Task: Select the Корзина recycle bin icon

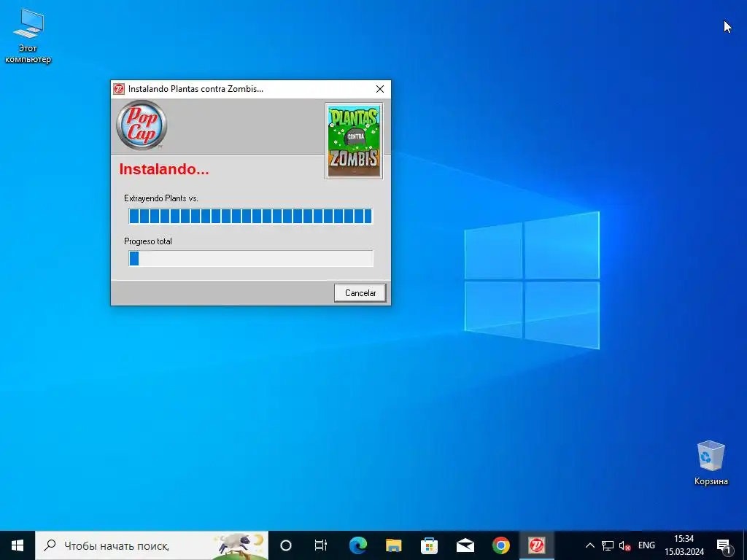Action: [x=711, y=463]
